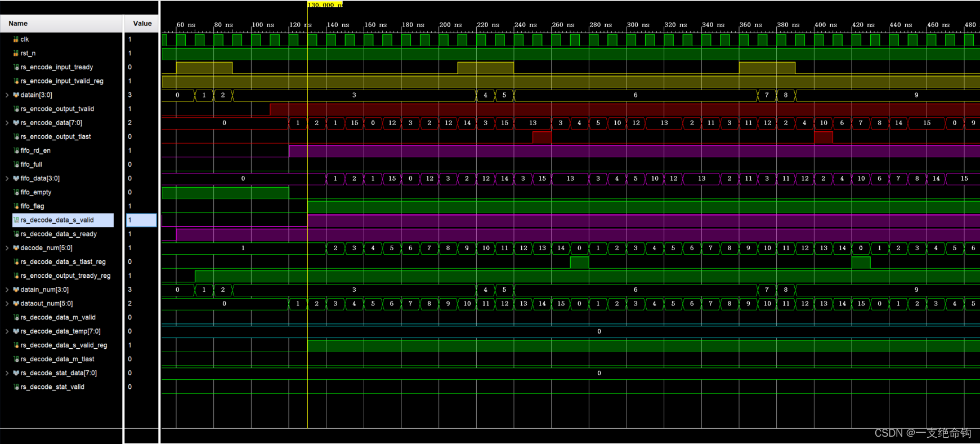The width and height of the screenshot is (980, 444).
Task: Select rs_enocde_output_tready_reg signal name
Action: [66, 276]
